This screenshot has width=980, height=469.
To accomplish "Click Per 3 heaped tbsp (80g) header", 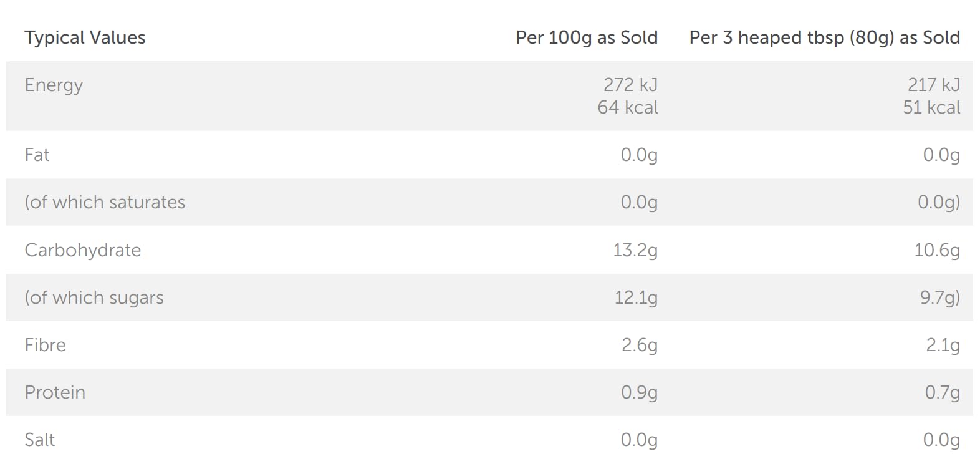I will click(824, 38).
